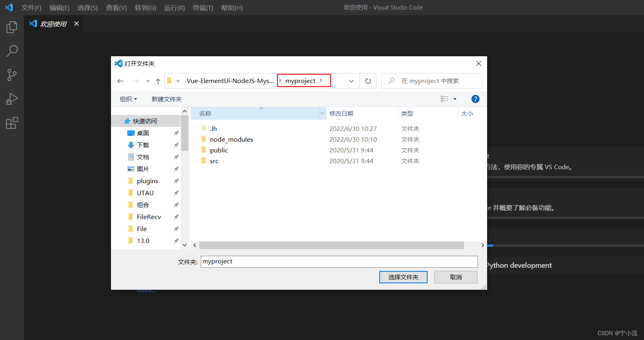Click the .lh folder icon
This screenshot has height=340, width=644.
pos(204,128)
